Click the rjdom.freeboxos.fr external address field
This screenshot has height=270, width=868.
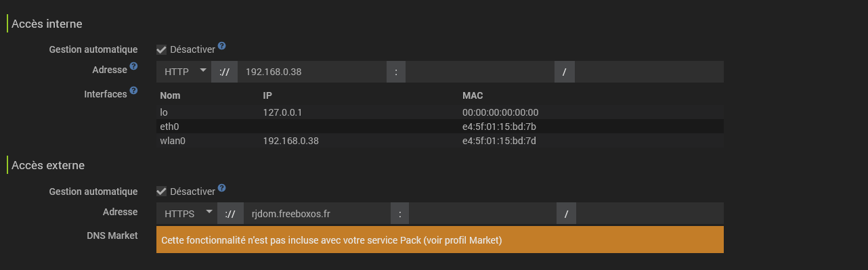(x=317, y=213)
